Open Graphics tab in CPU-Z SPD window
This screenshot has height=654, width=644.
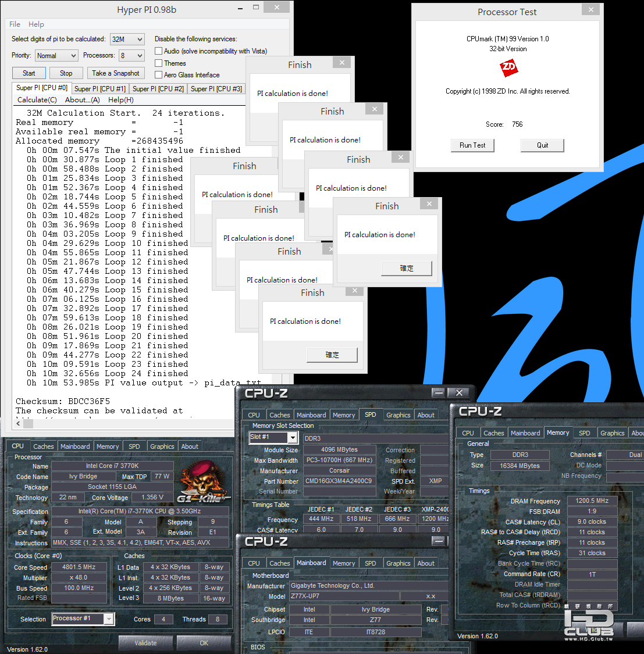398,415
